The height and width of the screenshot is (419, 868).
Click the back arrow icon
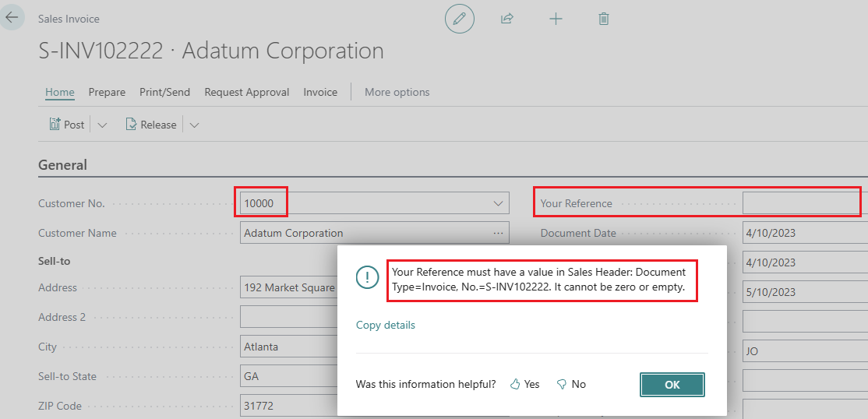12,17
